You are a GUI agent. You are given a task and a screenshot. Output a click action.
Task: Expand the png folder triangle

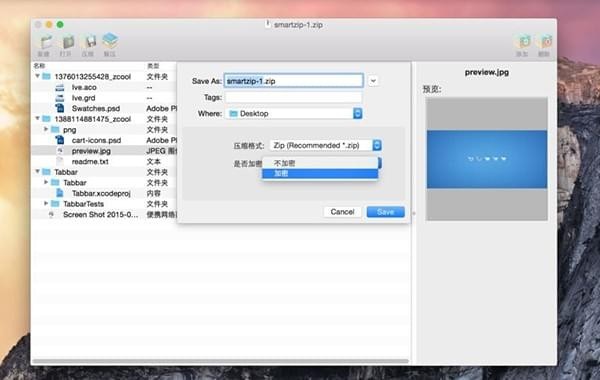click(46, 129)
